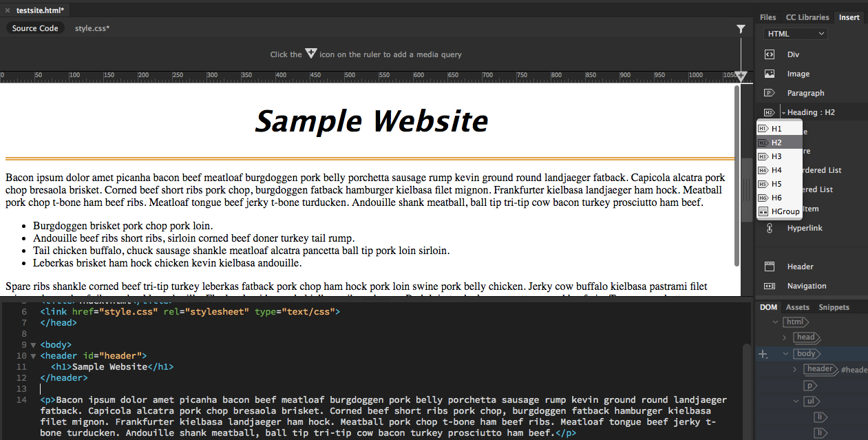Select the head tag in DOM panel
Viewport: 868px width, 440px height.
[x=806, y=337]
